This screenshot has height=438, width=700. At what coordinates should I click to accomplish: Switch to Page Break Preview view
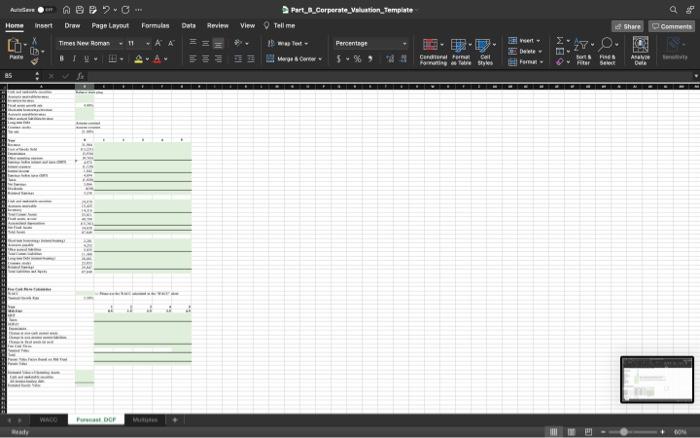pos(588,432)
